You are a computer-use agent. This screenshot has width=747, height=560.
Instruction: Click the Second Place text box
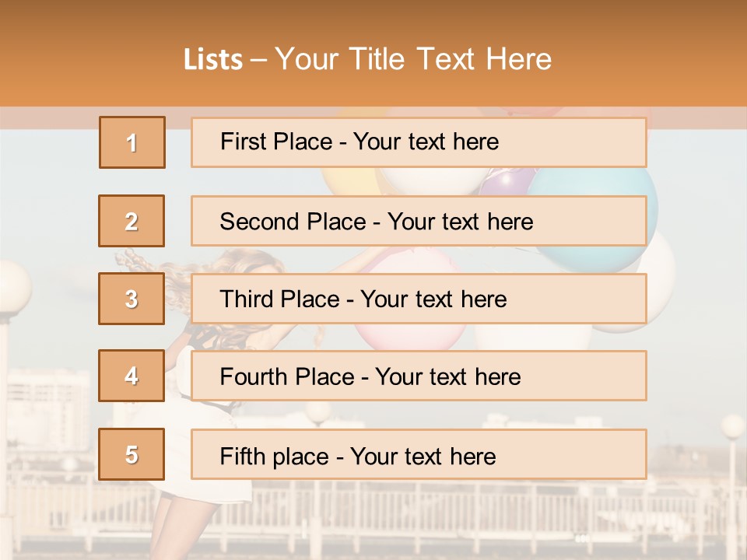click(x=419, y=221)
